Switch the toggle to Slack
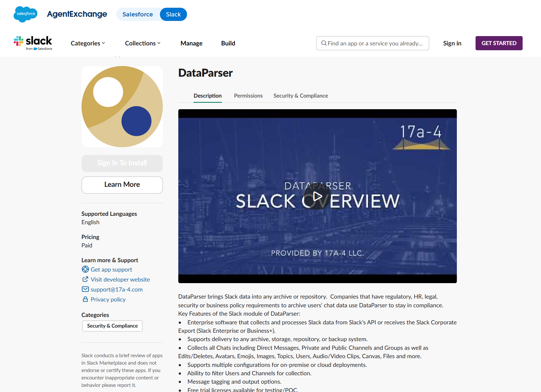This screenshot has width=541, height=392. click(173, 14)
